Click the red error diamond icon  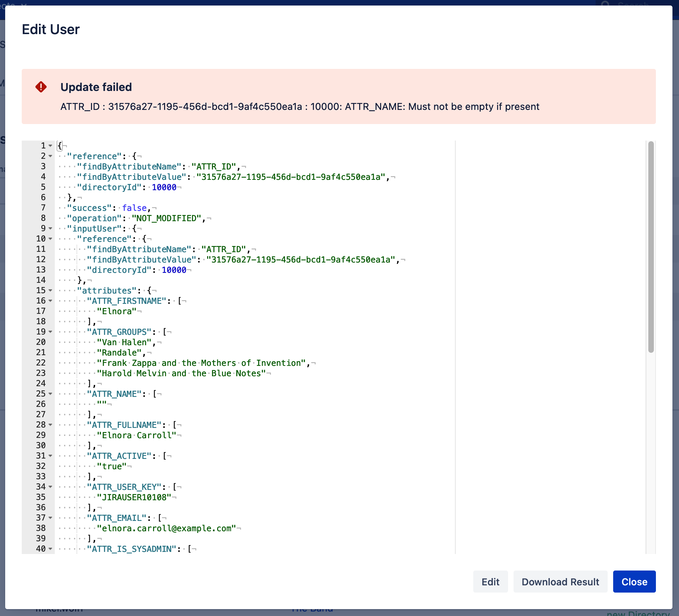click(x=41, y=87)
